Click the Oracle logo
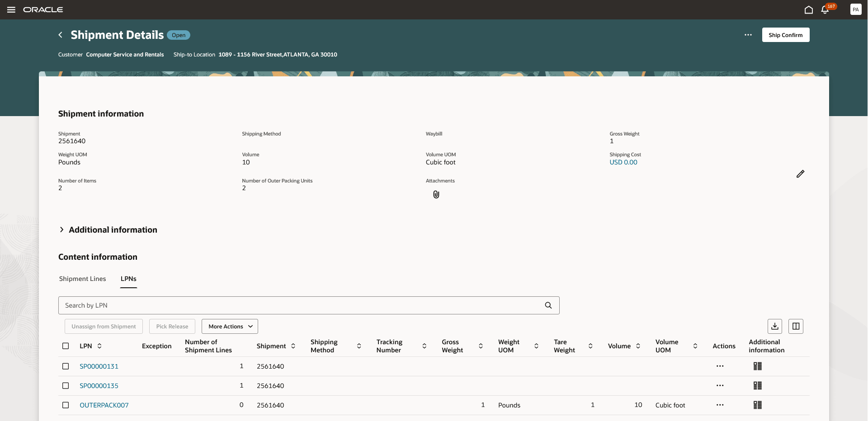 pyautogui.click(x=43, y=9)
